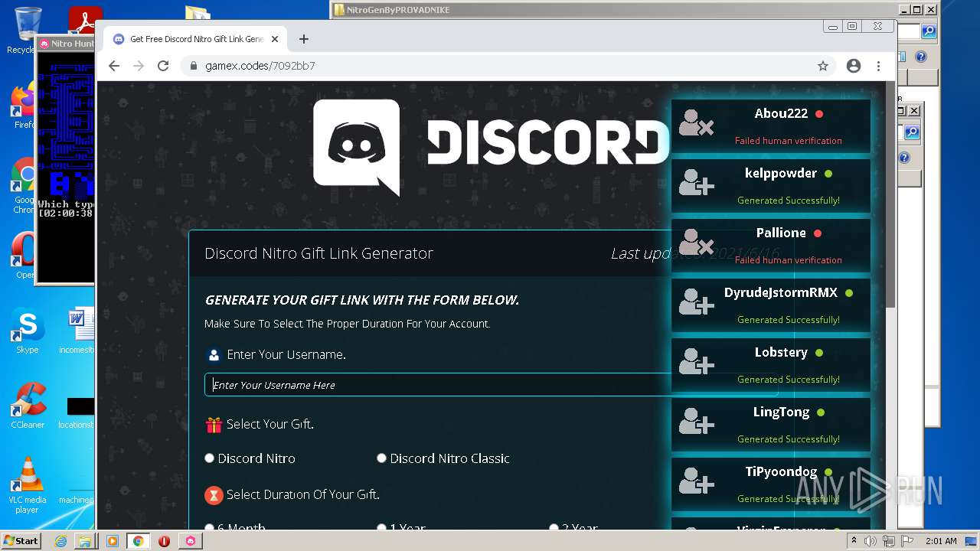Click the Discord Nitro Gift Link Generator heading
Screen dimensions: 980x551
point(318,253)
